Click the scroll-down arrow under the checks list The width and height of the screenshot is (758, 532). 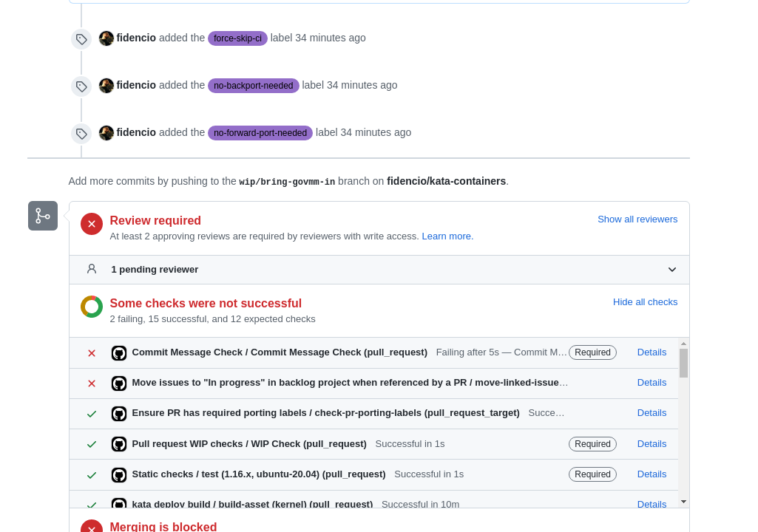683,502
